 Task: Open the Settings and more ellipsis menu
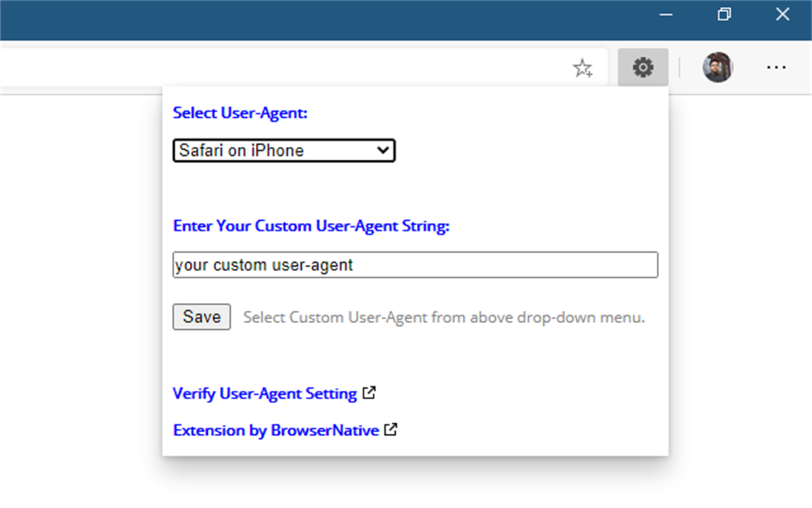click(x=775, y=67)
